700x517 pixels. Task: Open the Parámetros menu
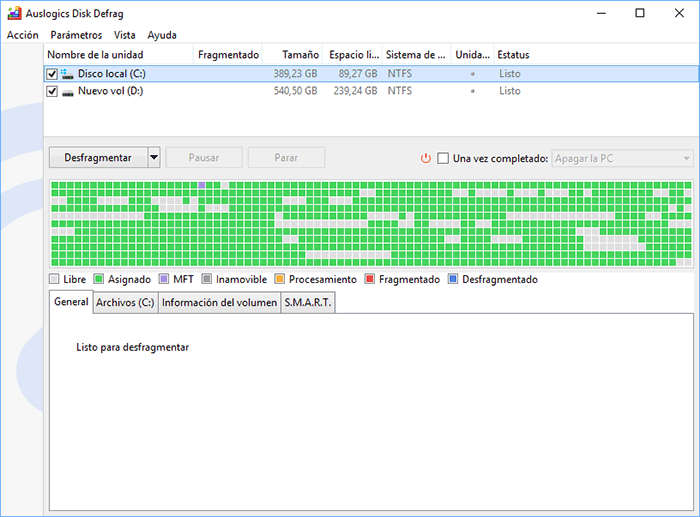(x=76, y=35)
